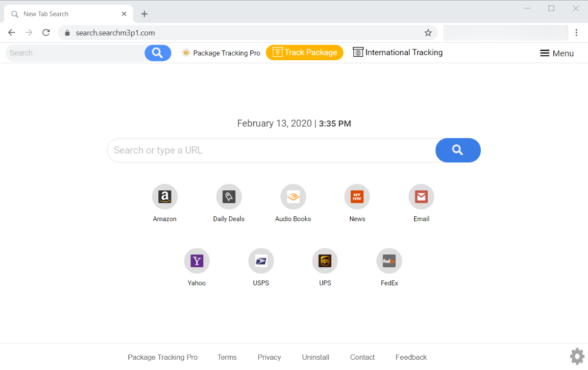The width and height of the screenshot is (588, 370).
Task: Click the Yahoo shortcut icon
Action: 196,261
